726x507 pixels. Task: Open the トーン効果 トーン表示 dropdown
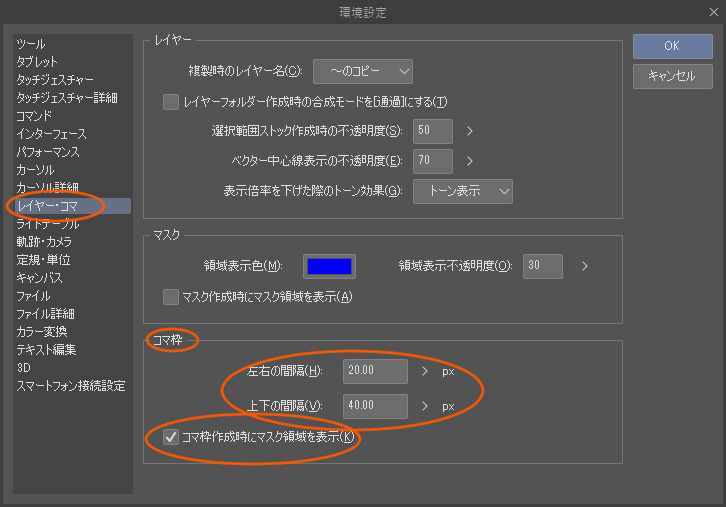463,191
